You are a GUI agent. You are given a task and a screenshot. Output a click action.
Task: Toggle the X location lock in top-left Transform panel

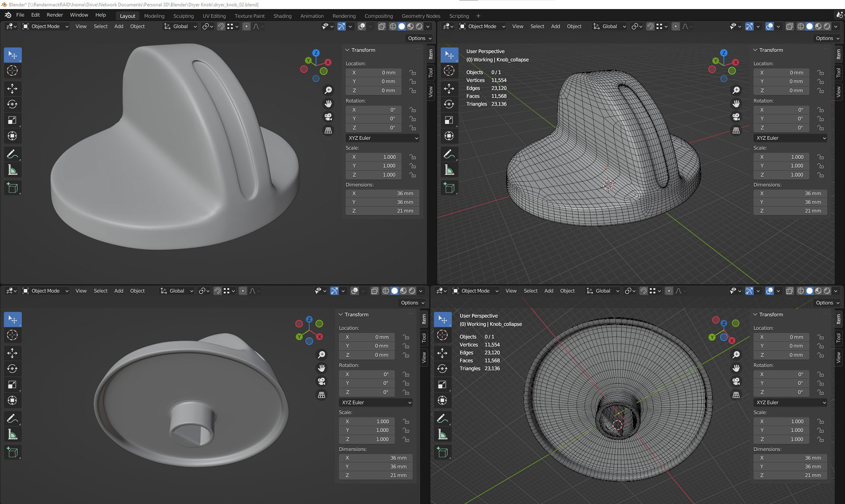tap(412, 73)
